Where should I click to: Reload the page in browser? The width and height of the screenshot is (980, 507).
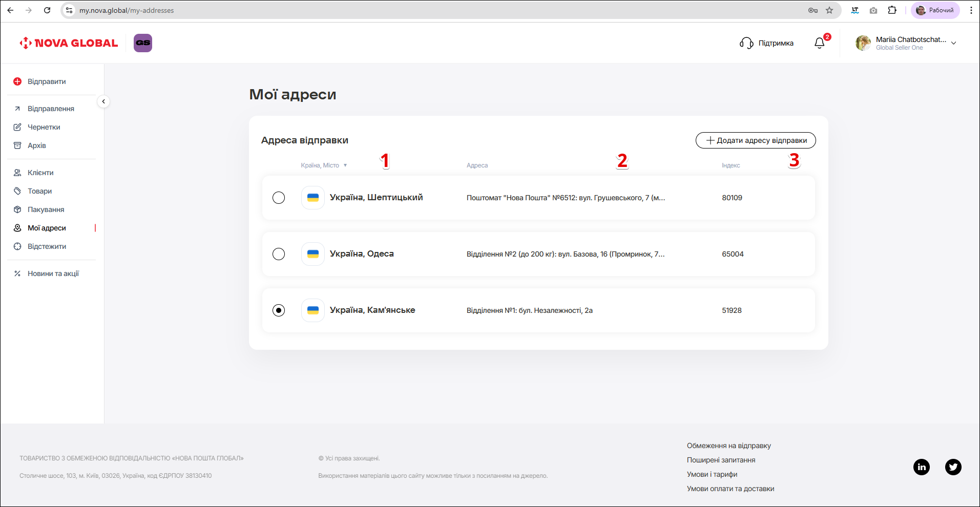(x=47, y=10)
